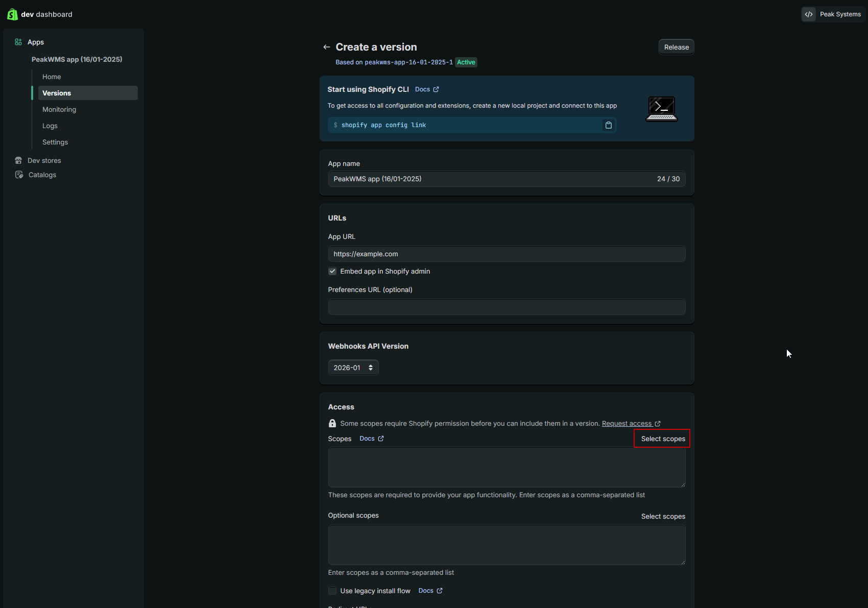Screen dimensions: 868x608
Task: Click Select scopes for required Scopes
Action: pos(663,439)
